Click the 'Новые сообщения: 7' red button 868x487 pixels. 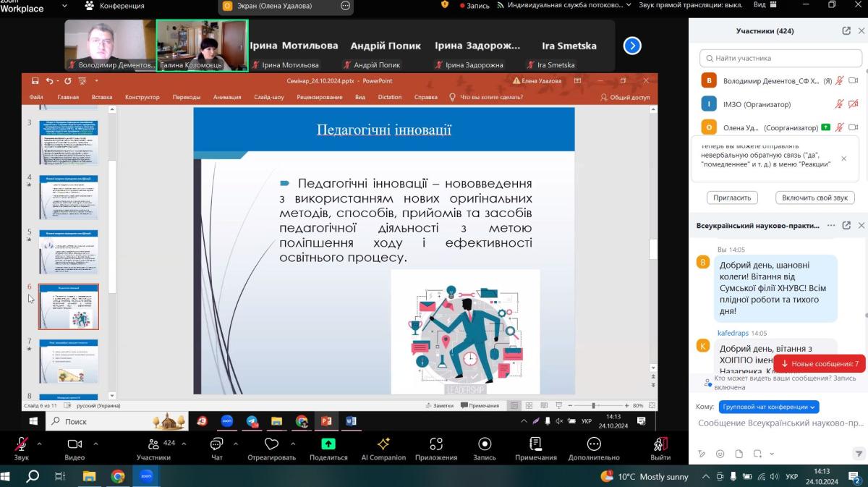coord(819,364)
